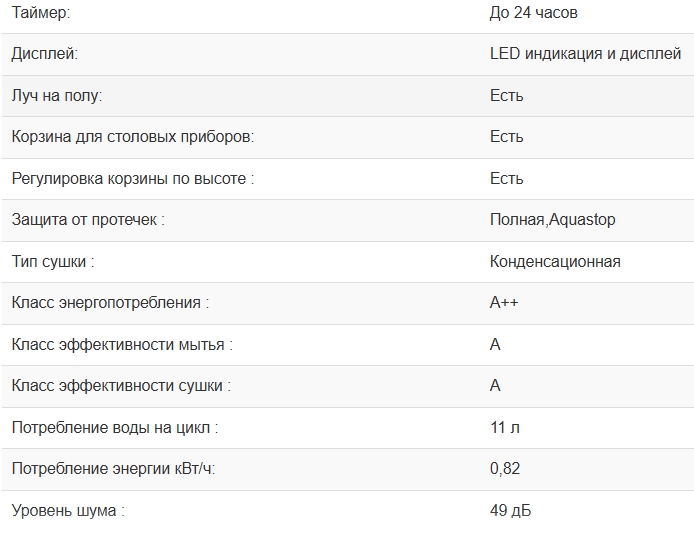Select the "49 дБ" noise level value

point(510,511)
